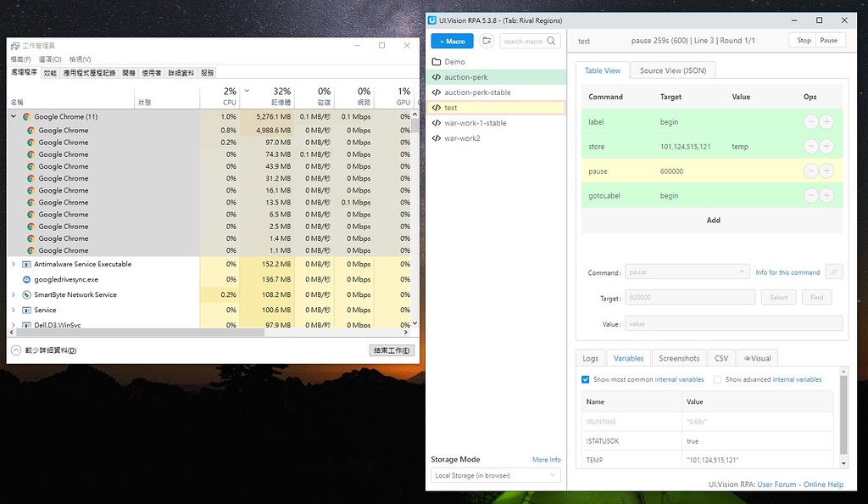This screenshot has height=504, width=868.
Task: Add a row using the plus icon on label row
Action: (x=826, y=121)
